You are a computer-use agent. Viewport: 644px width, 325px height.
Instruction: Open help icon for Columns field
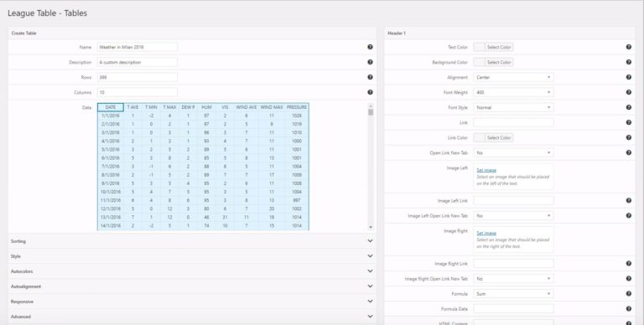370,92
